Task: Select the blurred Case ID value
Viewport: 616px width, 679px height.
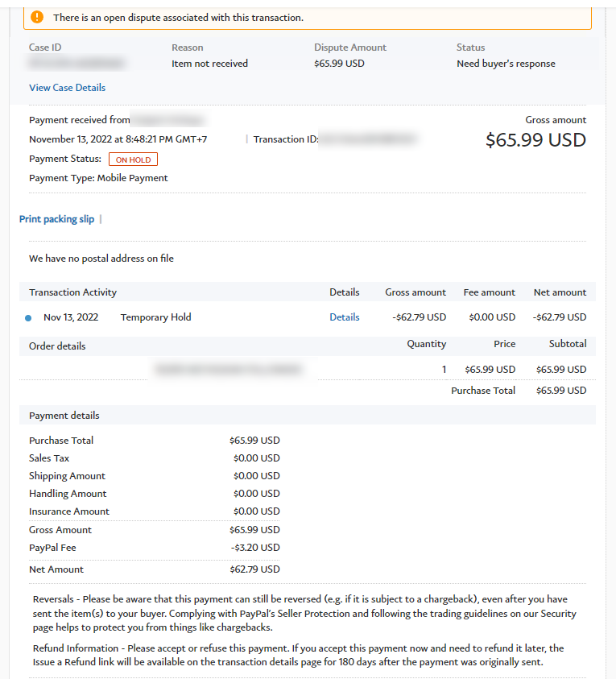Action: point(76,64)
